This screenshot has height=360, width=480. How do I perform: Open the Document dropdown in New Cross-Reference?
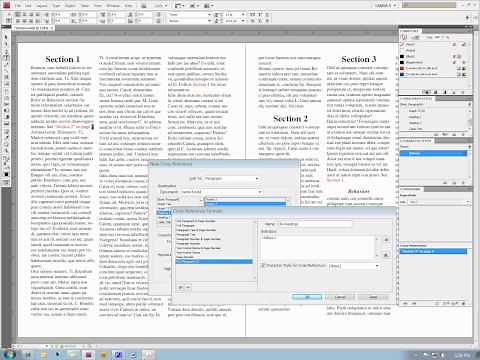[x=221, y=192]
